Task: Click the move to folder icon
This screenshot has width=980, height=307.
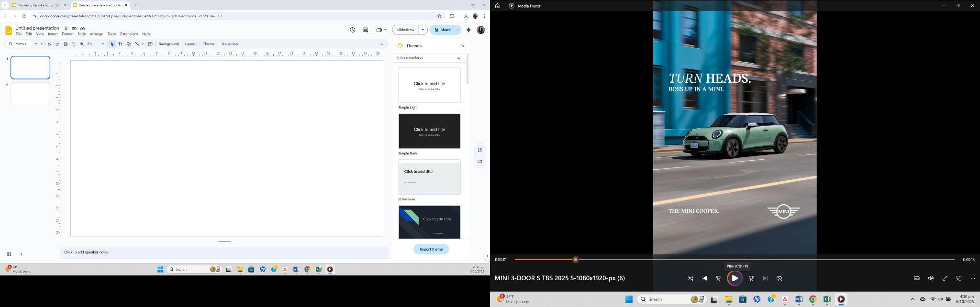Action: click(x=74, y=28)
